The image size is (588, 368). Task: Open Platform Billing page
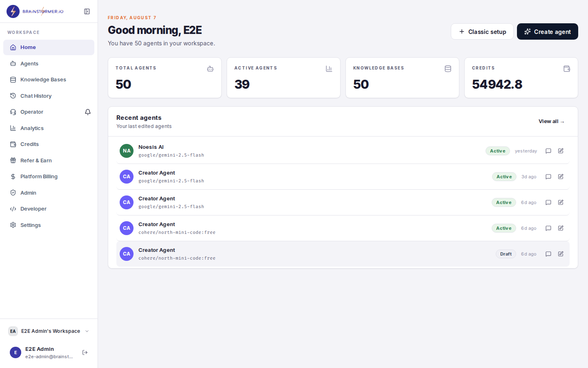tap(49, 177)
